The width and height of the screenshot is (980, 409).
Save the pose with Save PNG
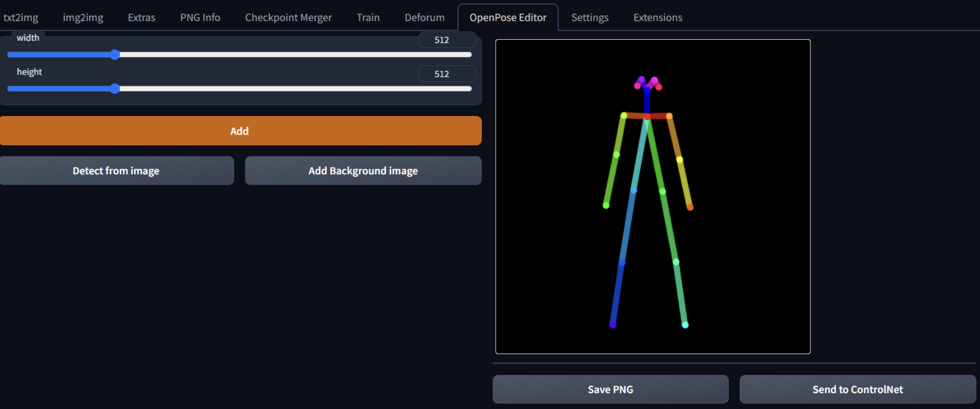pos(610,389)
